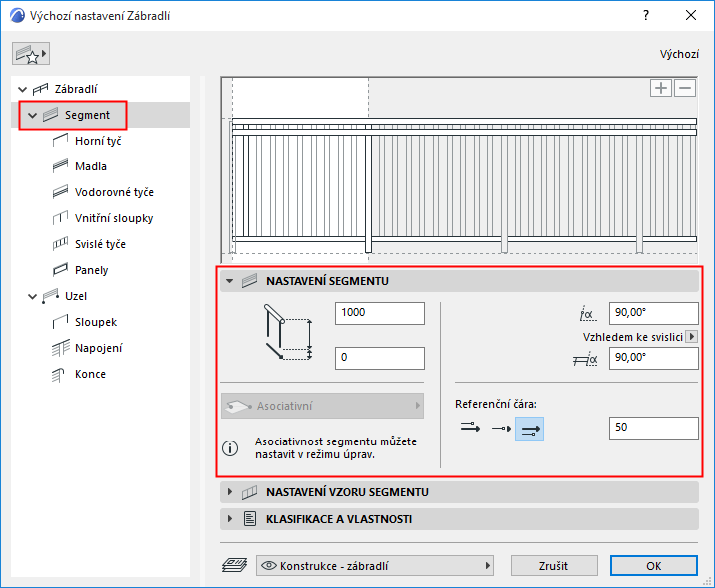Collapse the Segment tree node
This screenshot has height=588, width=715.
coord(32,115)
